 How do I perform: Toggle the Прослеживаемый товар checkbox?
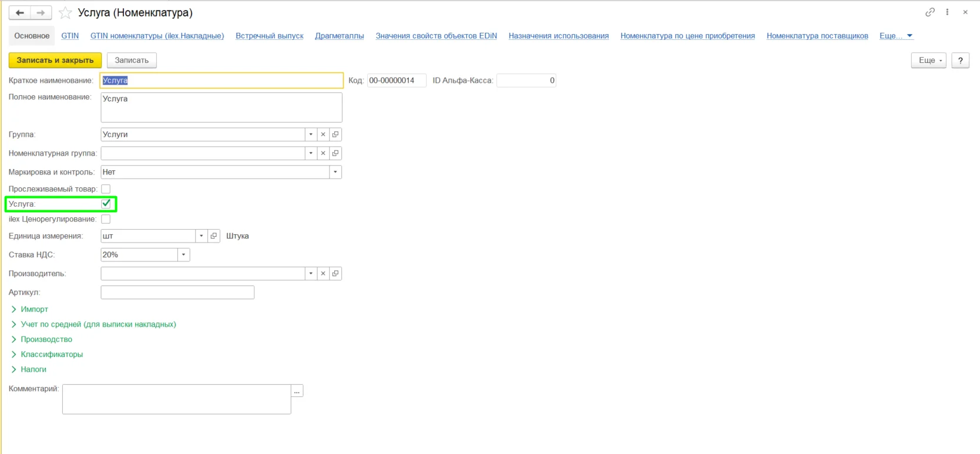tap(106, 189)
